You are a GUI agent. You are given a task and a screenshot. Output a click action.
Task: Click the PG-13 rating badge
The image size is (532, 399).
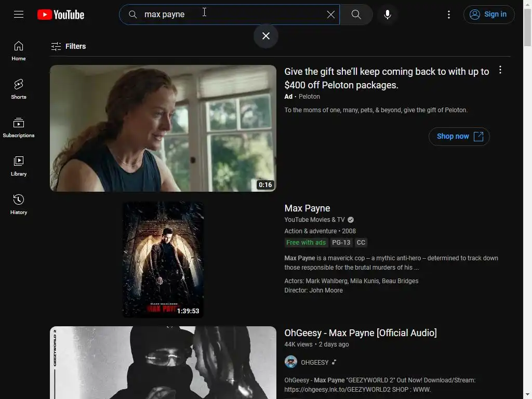pos(341,242)
